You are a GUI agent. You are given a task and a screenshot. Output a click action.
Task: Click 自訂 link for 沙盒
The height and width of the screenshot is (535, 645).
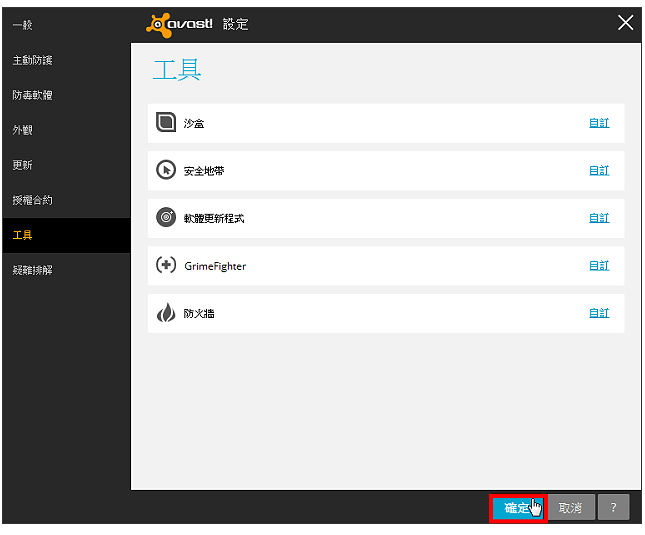pos(599,123)
